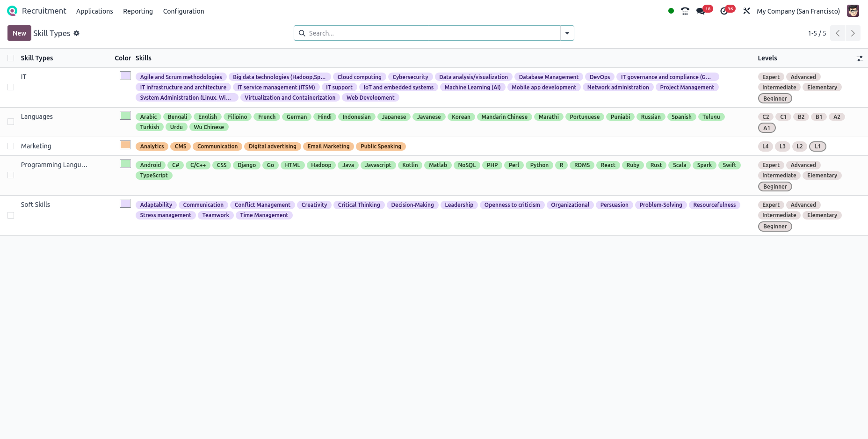Pick the Languages row color swatch
Viewport: 868px width, 439px height.
(x=125, y=116)
